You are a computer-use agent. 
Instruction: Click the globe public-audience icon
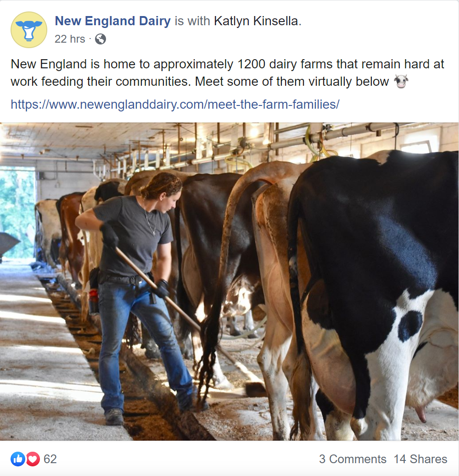[x=101, y=39]
